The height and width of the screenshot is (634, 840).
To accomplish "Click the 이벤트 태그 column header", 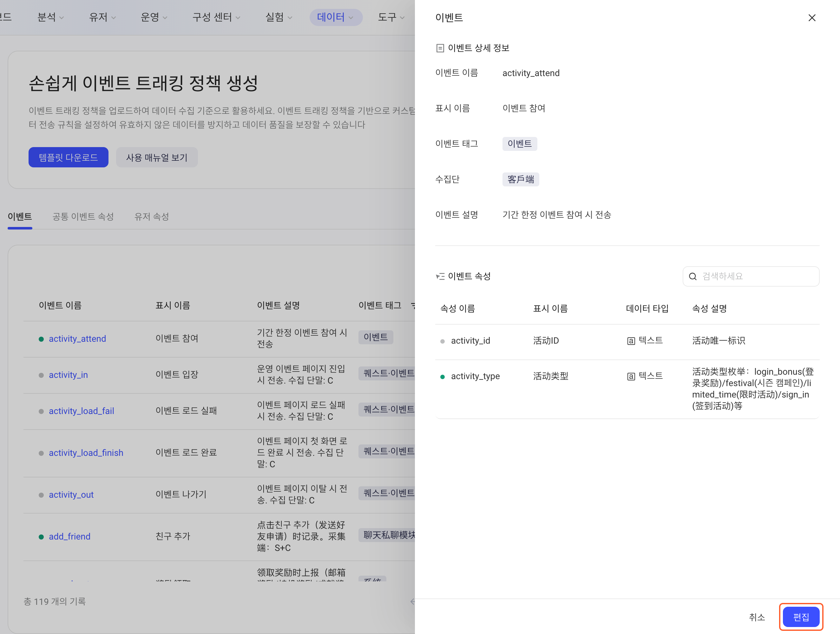I will click(380, 305).
